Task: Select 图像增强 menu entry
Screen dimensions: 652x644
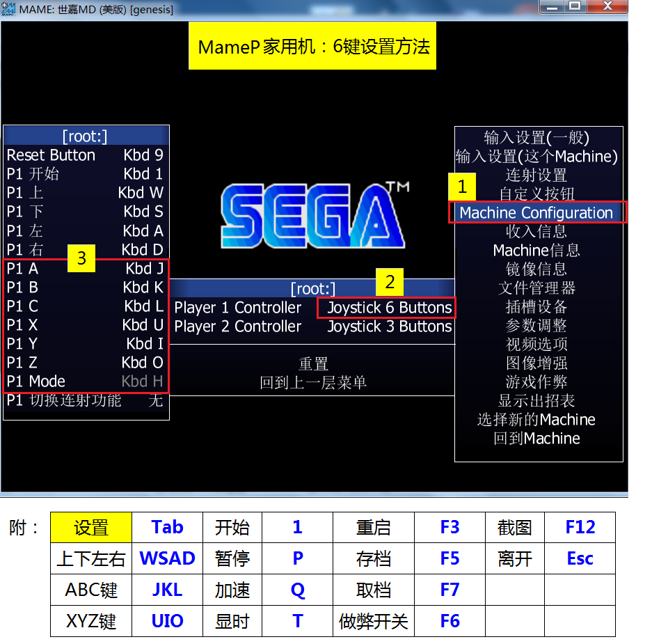Action: pyautogui.click(x=536, y=363)
